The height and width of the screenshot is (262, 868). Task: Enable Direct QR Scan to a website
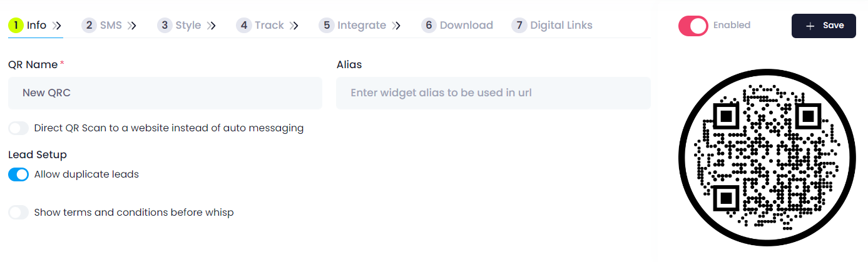(x=19, y=128)
